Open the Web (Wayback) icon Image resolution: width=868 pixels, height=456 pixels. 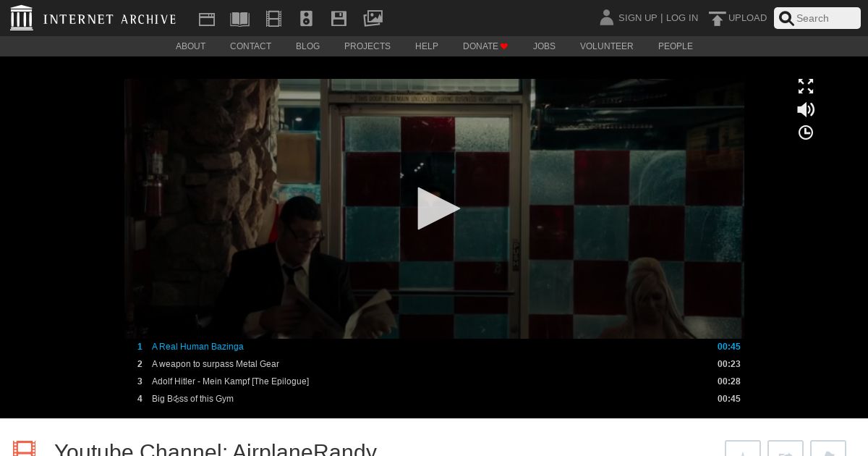pyautogui.click(x=207, y=19)
